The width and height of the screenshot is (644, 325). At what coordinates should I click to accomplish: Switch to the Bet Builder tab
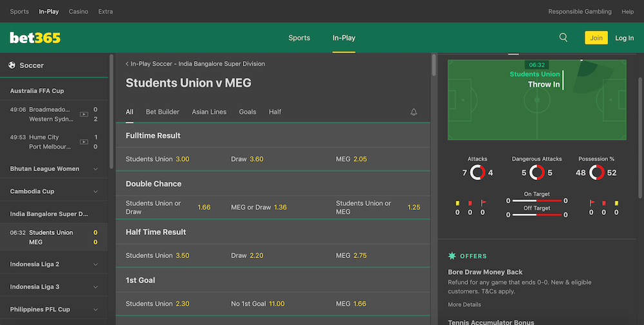click(162, 111)
